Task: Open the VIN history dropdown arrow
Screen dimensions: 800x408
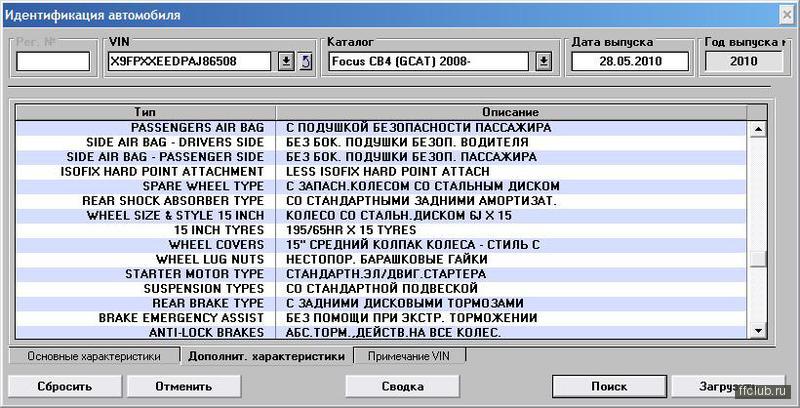Action: pyautogui.click(x=286, y=62)
